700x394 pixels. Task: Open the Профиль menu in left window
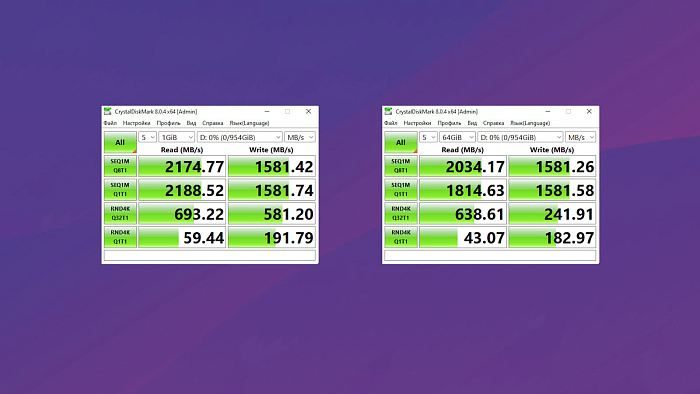point(169,123)
